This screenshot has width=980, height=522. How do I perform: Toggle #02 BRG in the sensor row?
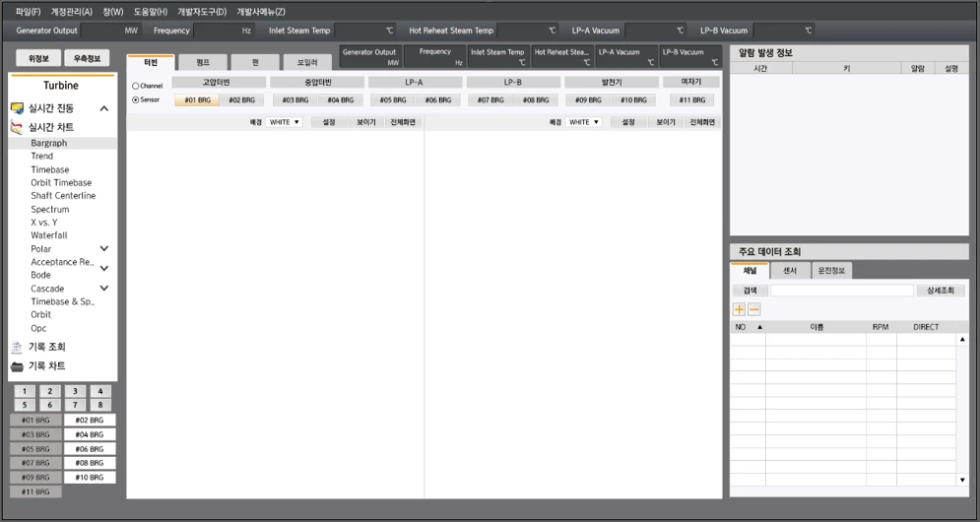pos(242,100)
